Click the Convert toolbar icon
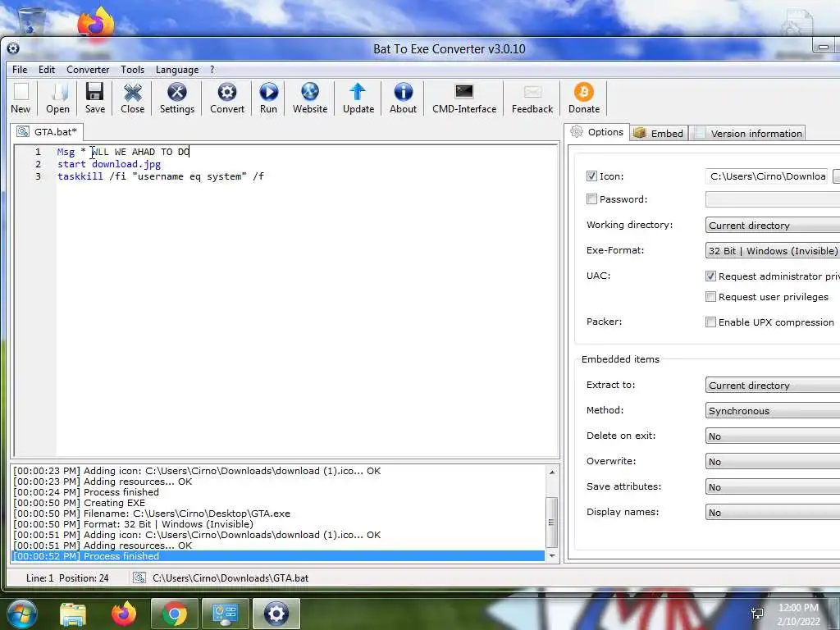 point(227,98)
